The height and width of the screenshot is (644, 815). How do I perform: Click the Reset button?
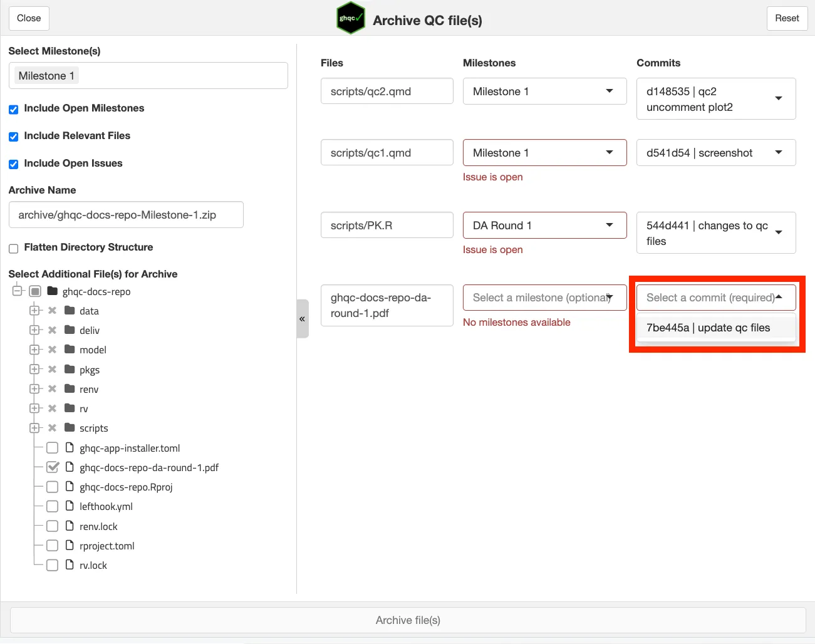coord(786,18)
